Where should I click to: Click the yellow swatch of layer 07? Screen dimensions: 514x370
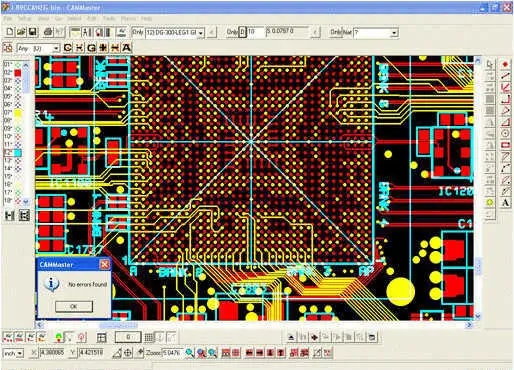coord(18,113)
